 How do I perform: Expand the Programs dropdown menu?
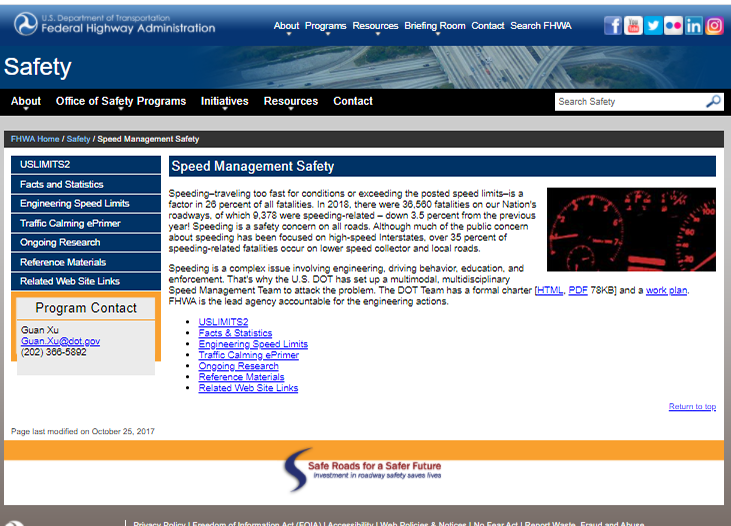[325, 26]
